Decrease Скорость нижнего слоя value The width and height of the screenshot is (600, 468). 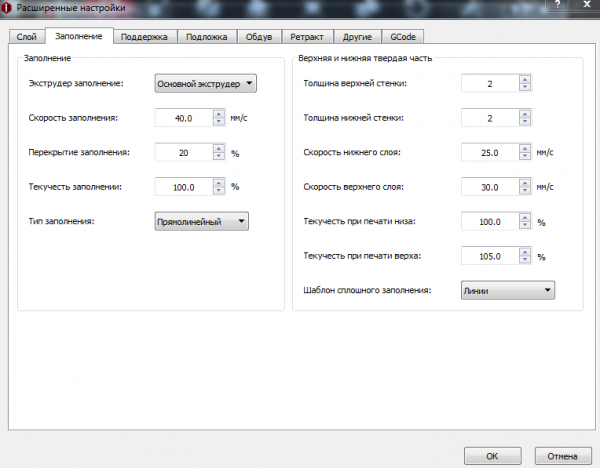click(525, 157)
